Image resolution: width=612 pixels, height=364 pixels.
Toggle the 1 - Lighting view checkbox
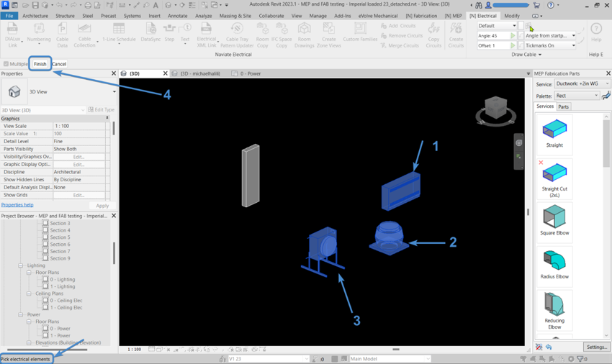click(x=45, y=286)
